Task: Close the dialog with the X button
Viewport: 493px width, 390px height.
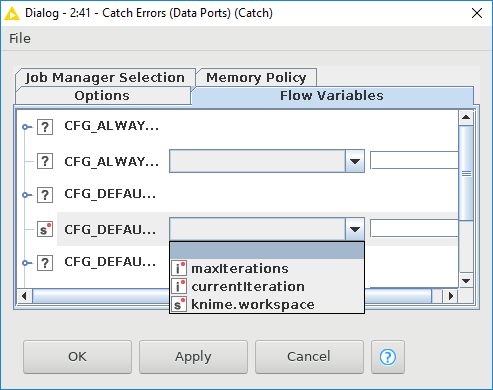Action: (477, 13)
